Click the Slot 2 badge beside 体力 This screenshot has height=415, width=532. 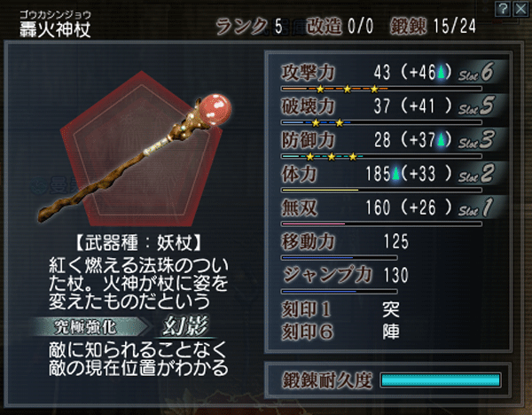point(479,174)
